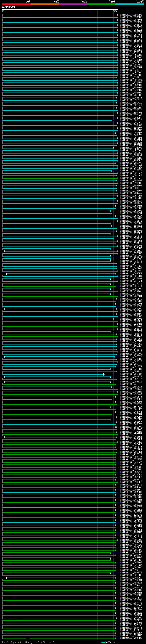146x644 pixels.
Task: Select label UniRef100_C4N559
Action: click(131, 309)
